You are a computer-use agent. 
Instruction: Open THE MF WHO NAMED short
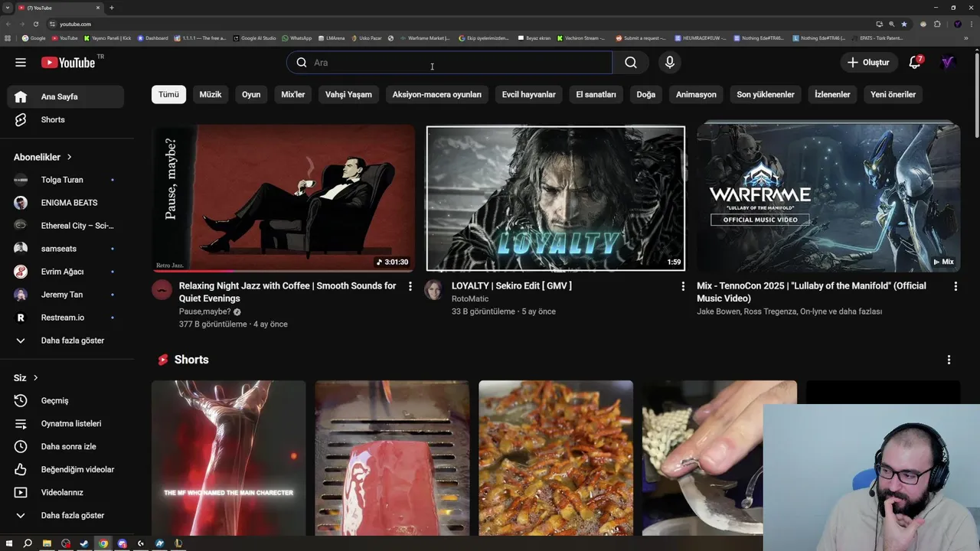point(228,458)
